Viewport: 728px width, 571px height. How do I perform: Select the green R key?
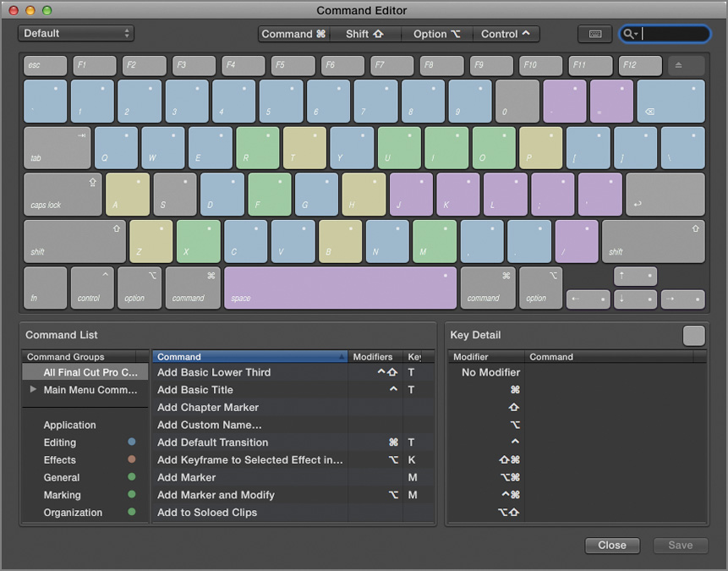coord(258,148)
